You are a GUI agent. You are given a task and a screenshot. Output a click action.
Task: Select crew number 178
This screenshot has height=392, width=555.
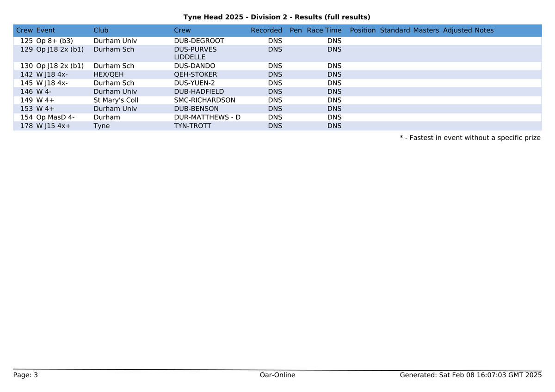(x=27, y=126)
